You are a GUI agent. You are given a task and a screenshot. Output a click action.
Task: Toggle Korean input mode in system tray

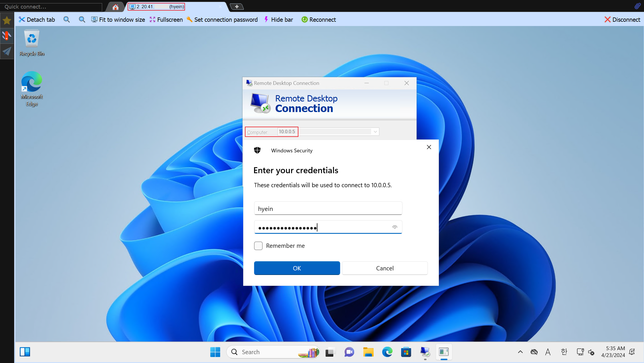(x=564, y=352)
